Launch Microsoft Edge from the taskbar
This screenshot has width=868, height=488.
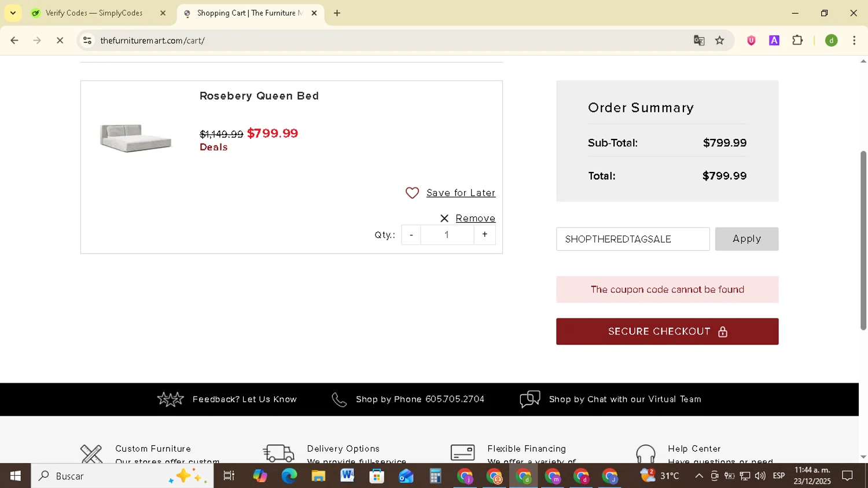pos(289,476)
